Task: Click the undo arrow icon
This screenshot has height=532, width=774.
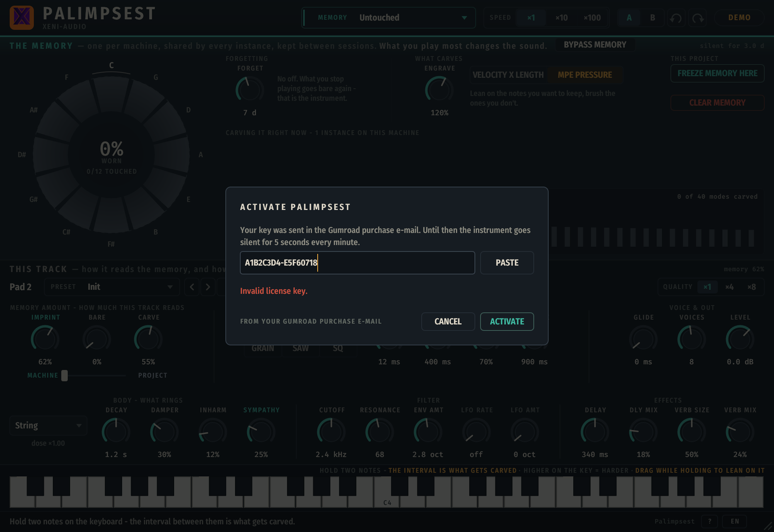Action: click(x=676, y=18)
